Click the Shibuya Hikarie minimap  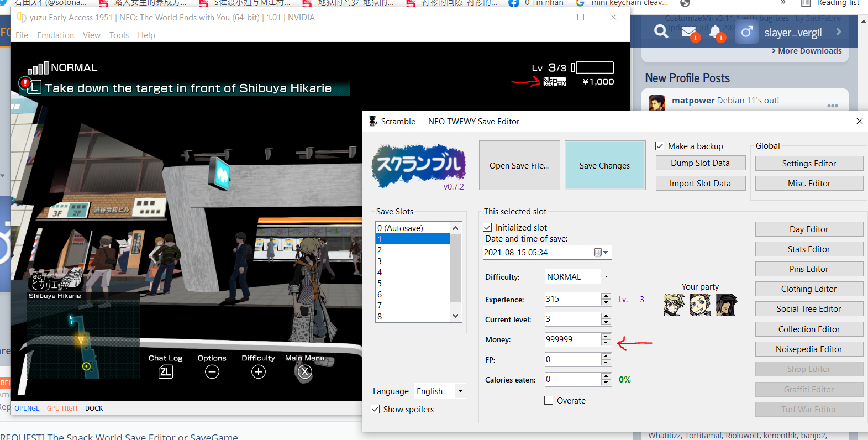point(83,340)
